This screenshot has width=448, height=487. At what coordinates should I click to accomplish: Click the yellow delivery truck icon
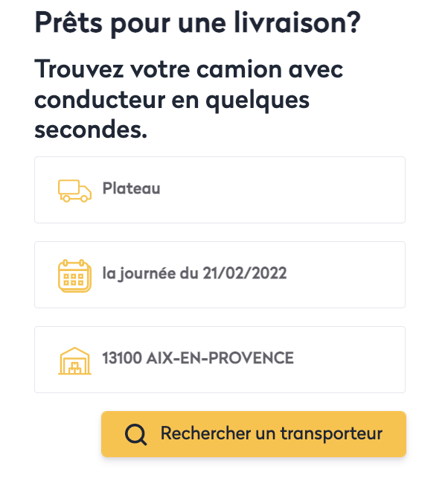tap(74, 190)
